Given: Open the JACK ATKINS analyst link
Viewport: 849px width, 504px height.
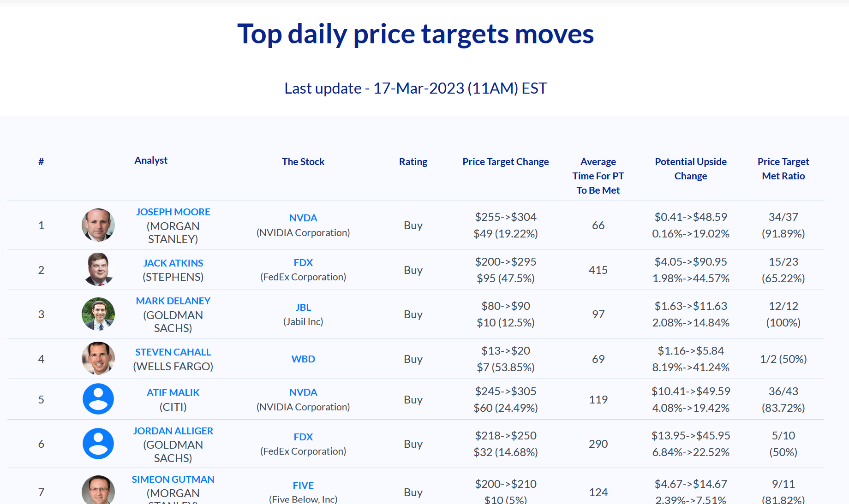Looking at the screenshot, I should click(x=173, y=263).
